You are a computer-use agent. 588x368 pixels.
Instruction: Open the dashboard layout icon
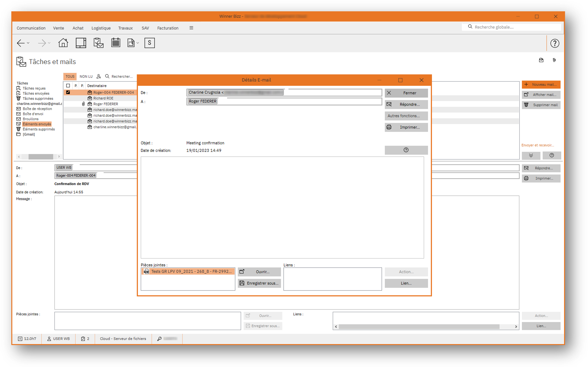point(81,43)
